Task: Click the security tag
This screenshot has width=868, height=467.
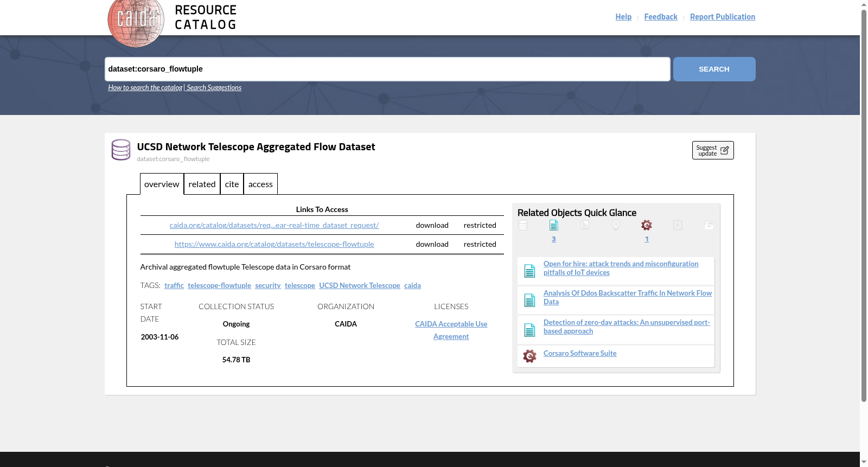Action: (268, 285)
